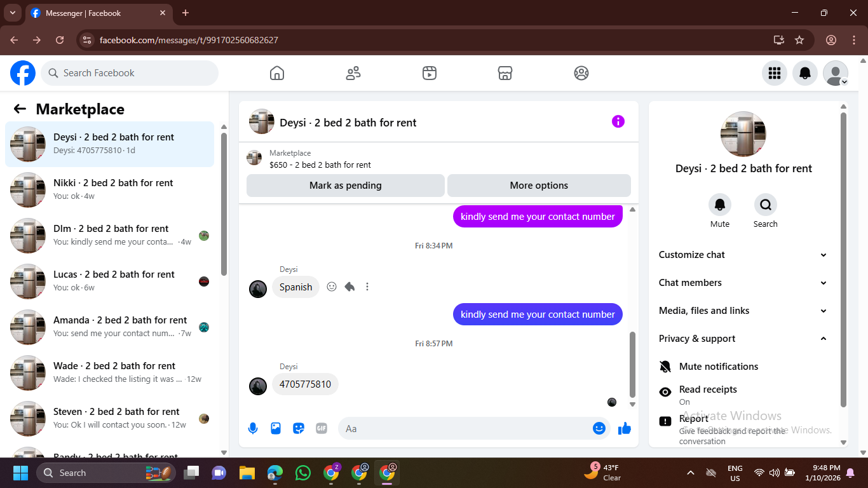Open the account profile avatar menu
Image resolution: width=868 pixels, height=488 pixels.
836,73
